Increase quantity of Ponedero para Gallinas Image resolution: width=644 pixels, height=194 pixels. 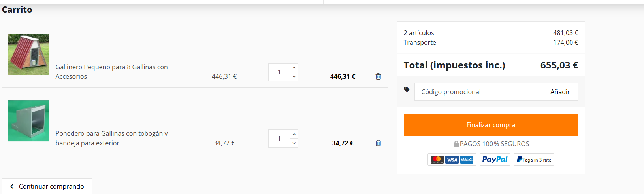[294, 134]
